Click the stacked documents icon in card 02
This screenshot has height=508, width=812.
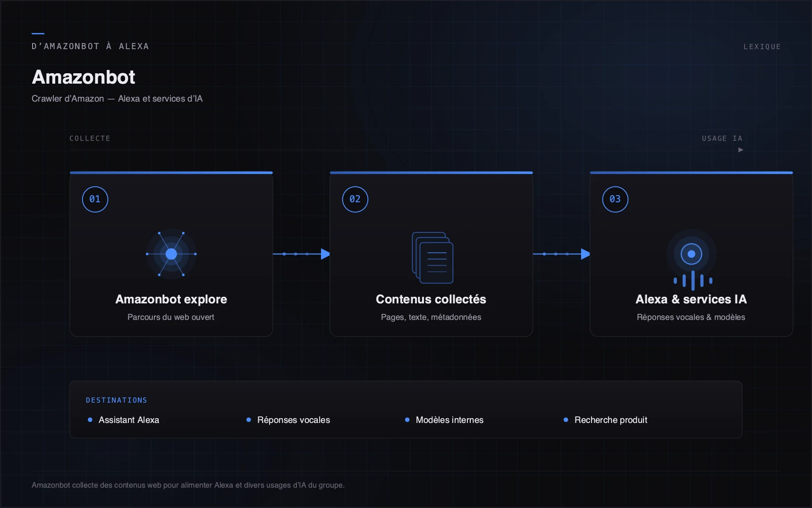[x=432, y=258]
